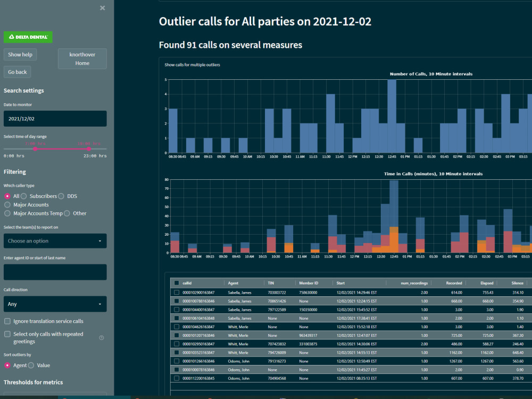The width and height of the screenshot is (532, 399).
Task: Sort outliers by Agent radio
Action: (7, 365)
